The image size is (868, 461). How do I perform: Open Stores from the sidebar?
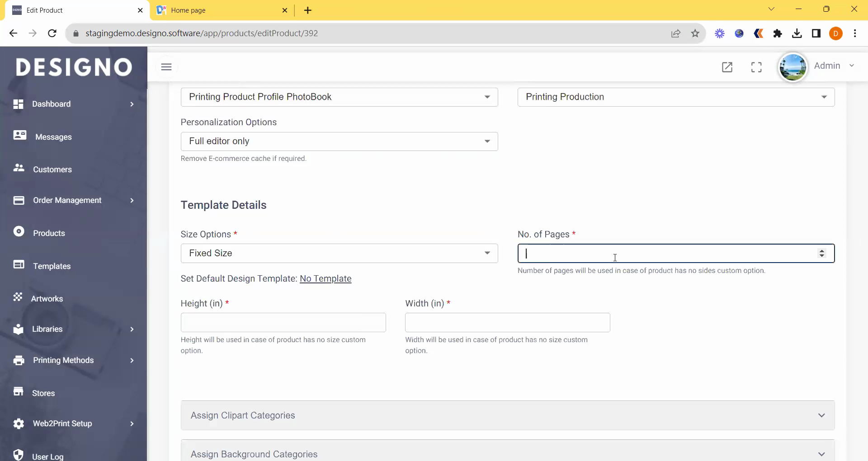[43, 393]
